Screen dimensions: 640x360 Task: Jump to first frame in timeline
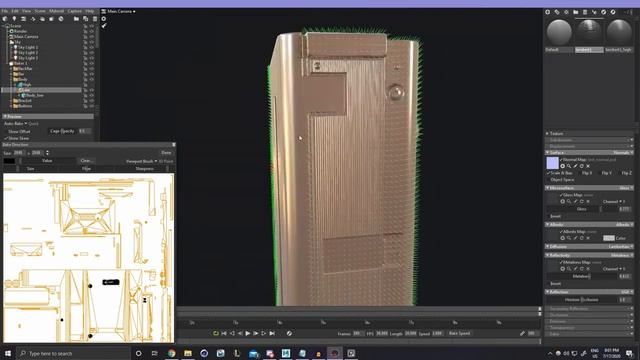click(224, 333)
